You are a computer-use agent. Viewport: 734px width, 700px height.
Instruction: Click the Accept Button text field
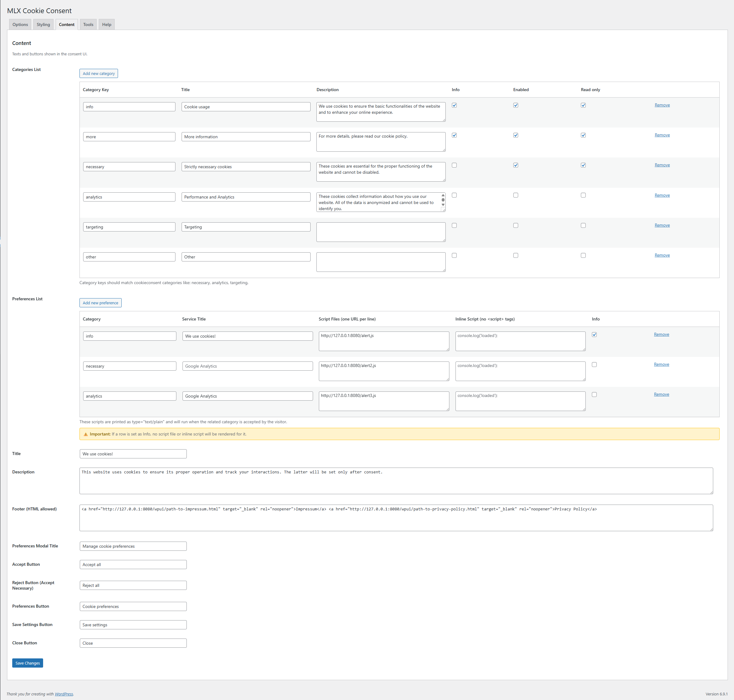pyautogui.click(x=133, y=565)
